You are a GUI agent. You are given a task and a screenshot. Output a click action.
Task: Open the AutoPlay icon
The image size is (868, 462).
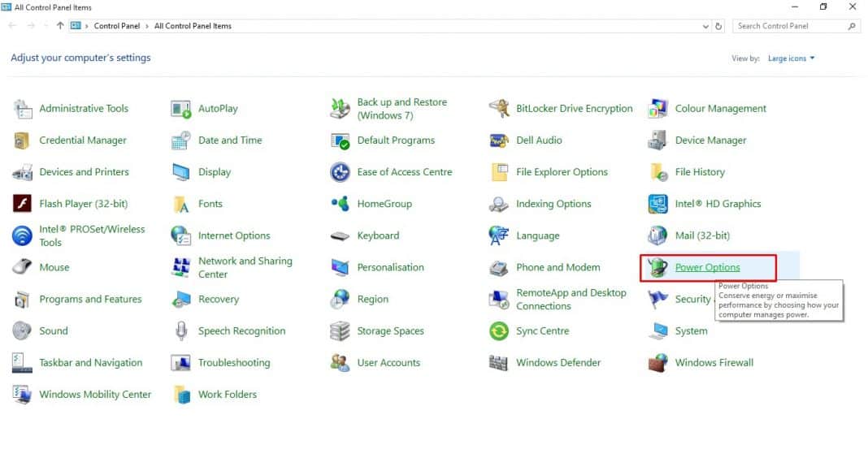(x=181, y=109)
